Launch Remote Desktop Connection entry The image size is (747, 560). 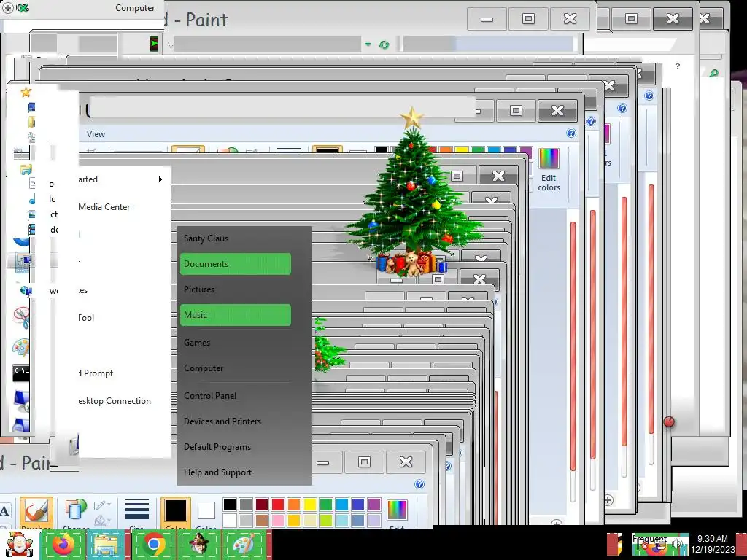[x=115, y=401]
